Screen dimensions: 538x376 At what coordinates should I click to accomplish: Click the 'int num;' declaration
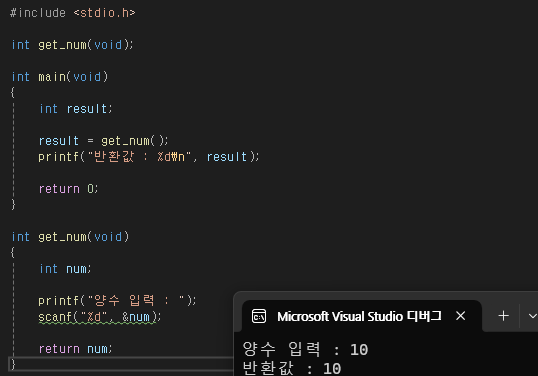click(x=65, y=269)
